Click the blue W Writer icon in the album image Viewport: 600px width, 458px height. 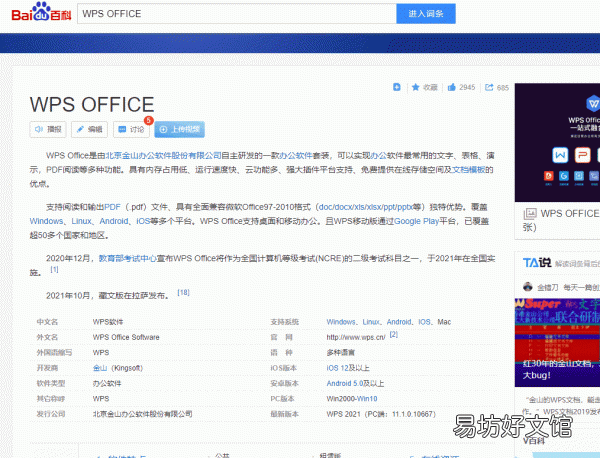coord(560,155)
